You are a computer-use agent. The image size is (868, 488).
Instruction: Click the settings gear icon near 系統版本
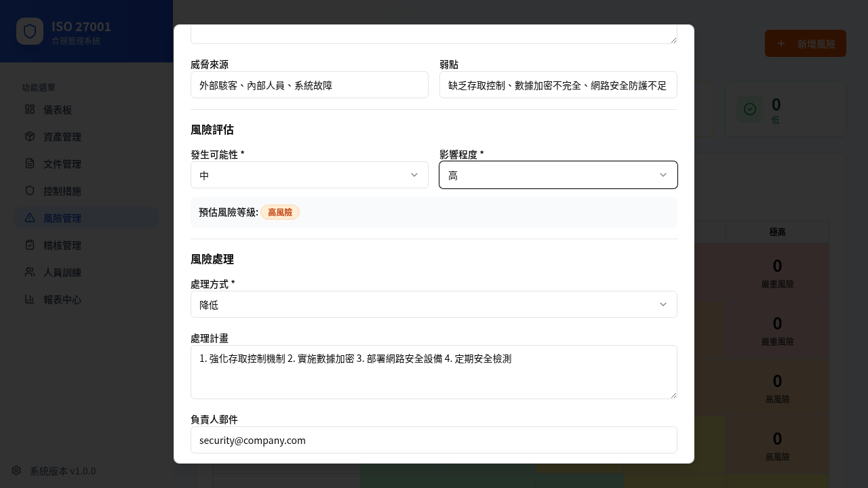[x=16, y=470]
